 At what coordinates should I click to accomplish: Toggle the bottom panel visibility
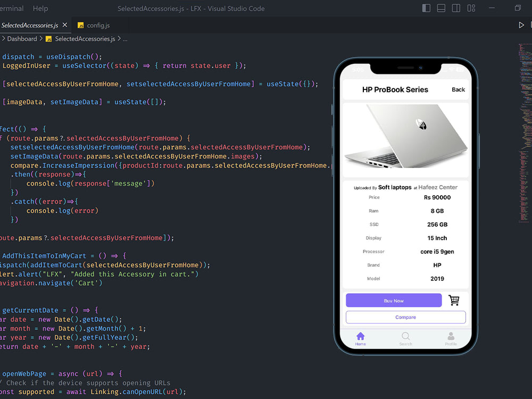coord(441,8)
